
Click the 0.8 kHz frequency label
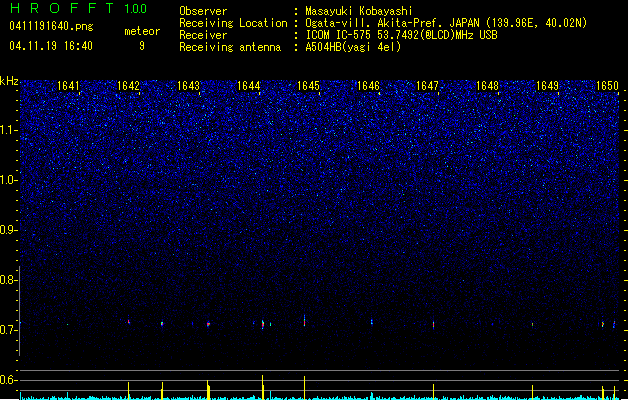[x=9, y=280]
